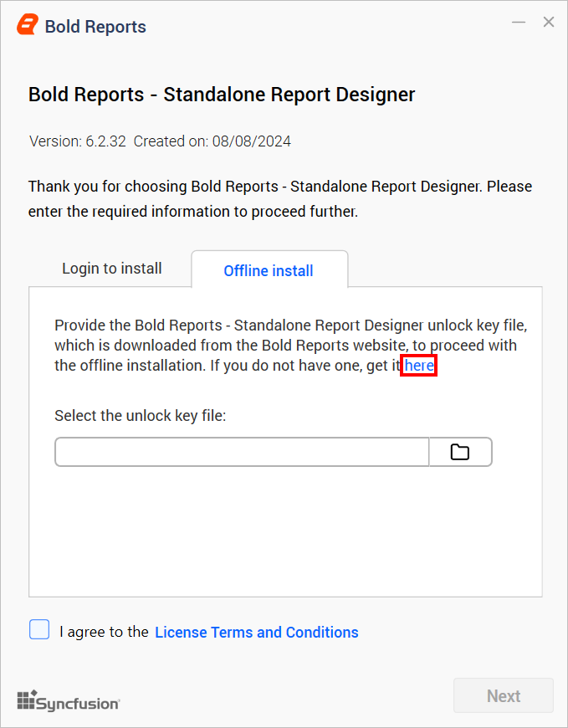Screen dimensions: 568x728
Task: Click the 'Created on: 08/08/2024' text
Action: pyautogui.click(x=212, y=141)
